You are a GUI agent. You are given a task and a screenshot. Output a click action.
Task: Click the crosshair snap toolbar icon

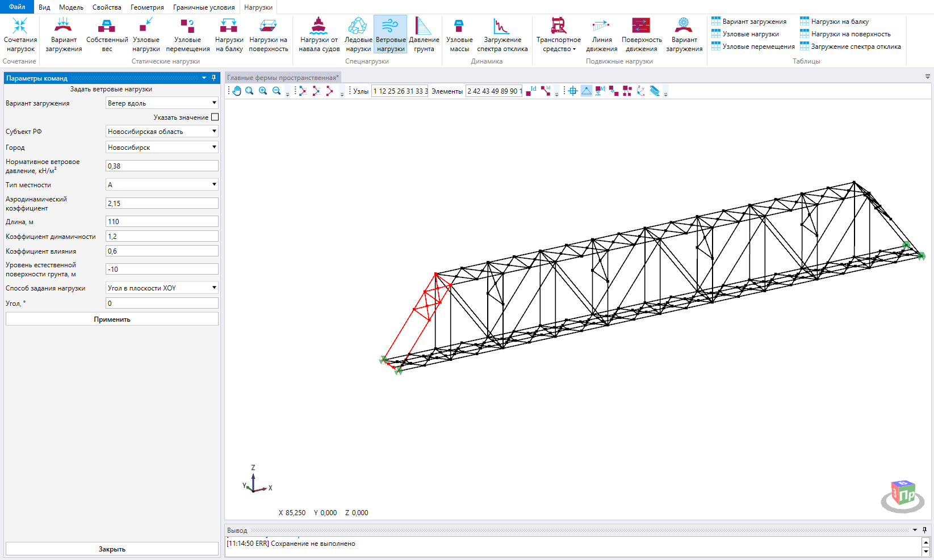[573, 91]
